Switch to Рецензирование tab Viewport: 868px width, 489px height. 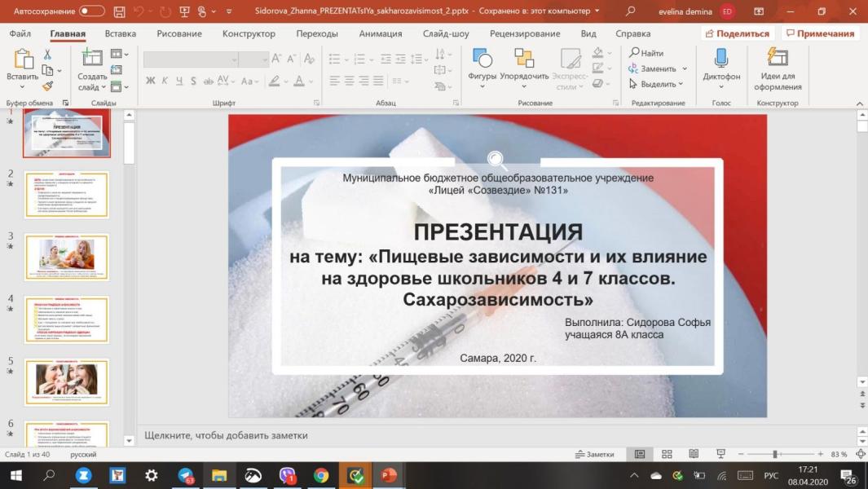525,33
